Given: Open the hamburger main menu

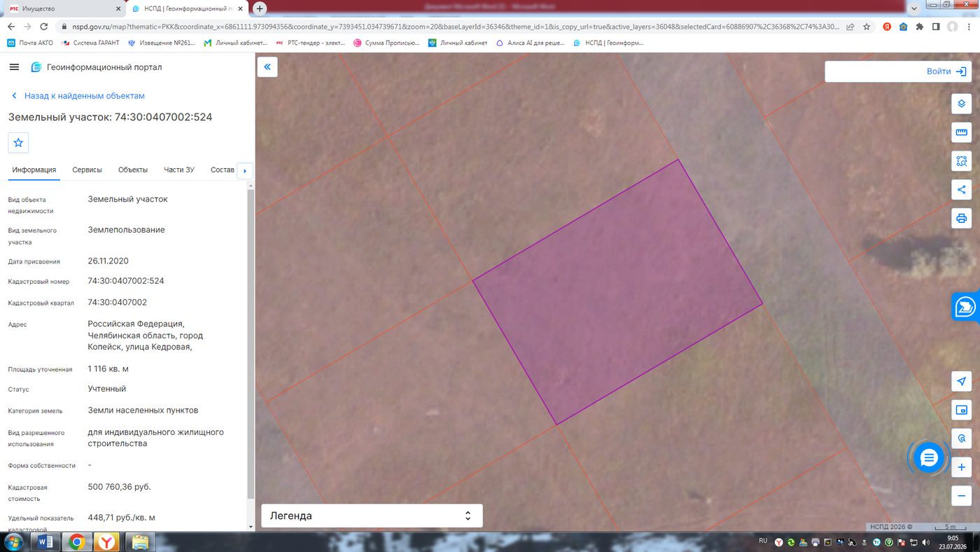Looking at the screenshot, I should tap(14, 67).
